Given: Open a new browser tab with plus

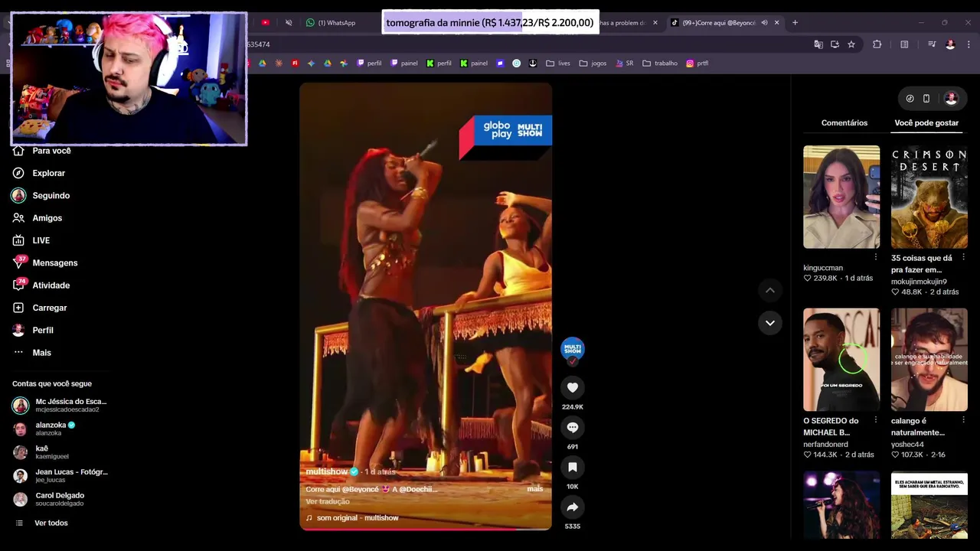Looking at the screenshot, I should click(795, 23).
